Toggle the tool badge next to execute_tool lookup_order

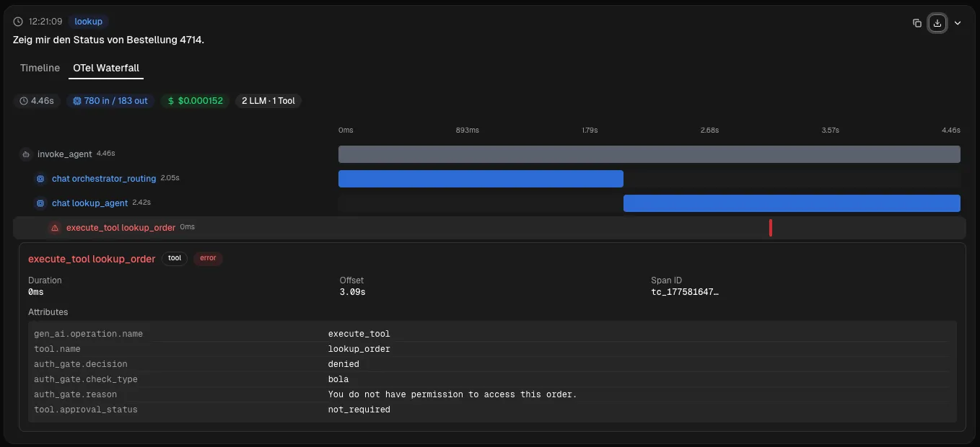point(174,258)
